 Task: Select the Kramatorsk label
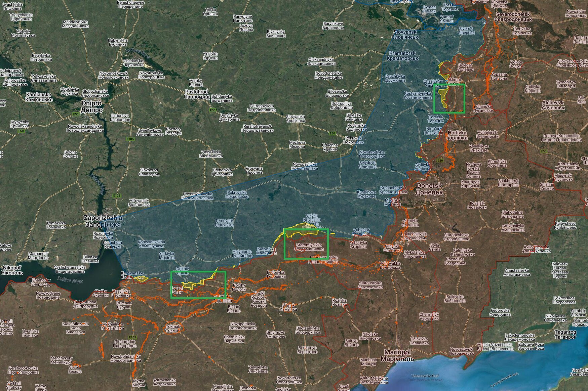click(x=402, y=55)
